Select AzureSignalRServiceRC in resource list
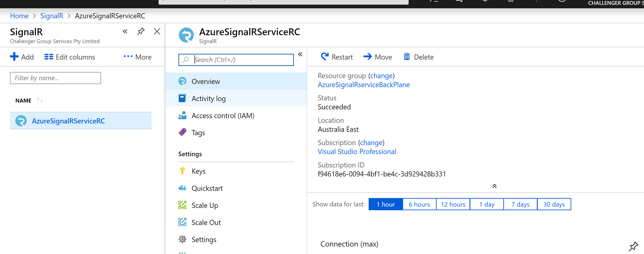 click(81, 121)
